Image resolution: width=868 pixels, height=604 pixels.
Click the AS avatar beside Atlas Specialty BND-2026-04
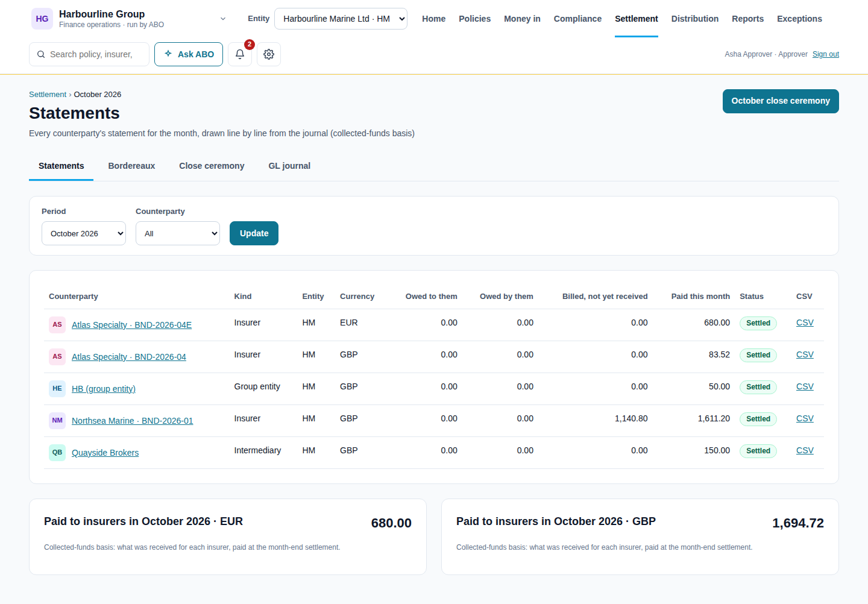(57, 357)
